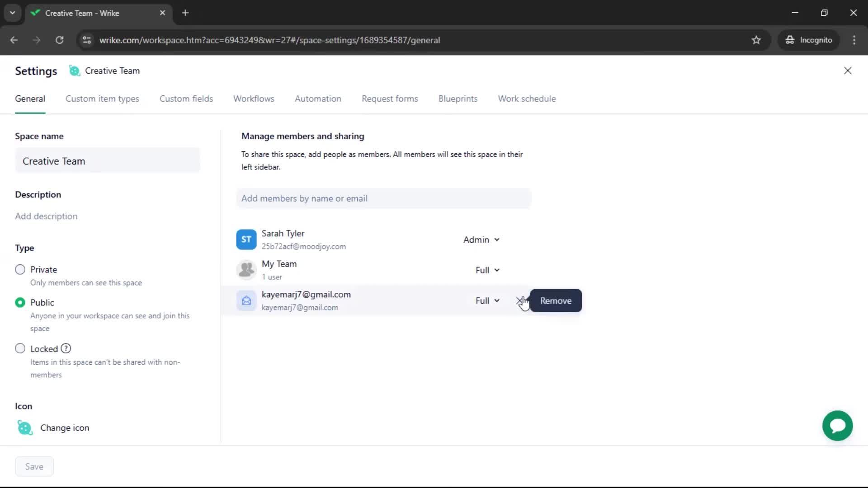This screenshot has width=868, height=488.
Task: Click the browser forward arrow
Action: [x=36, y=40]
